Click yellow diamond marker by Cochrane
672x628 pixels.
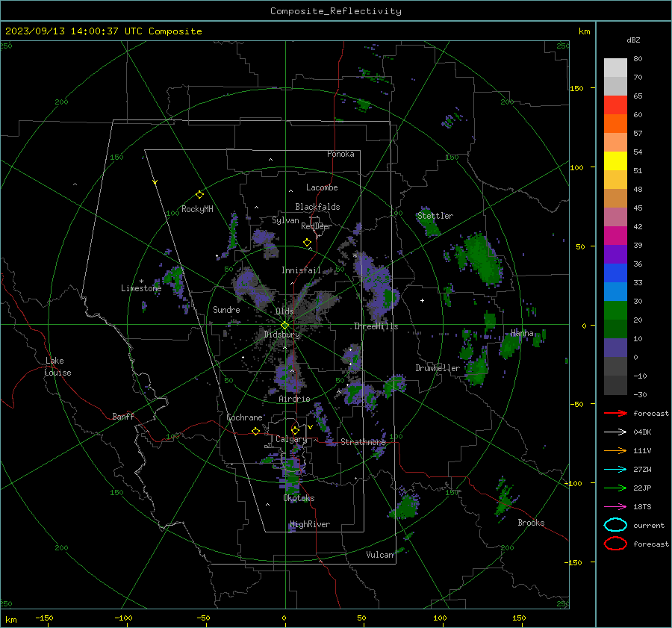pos(255,431)
